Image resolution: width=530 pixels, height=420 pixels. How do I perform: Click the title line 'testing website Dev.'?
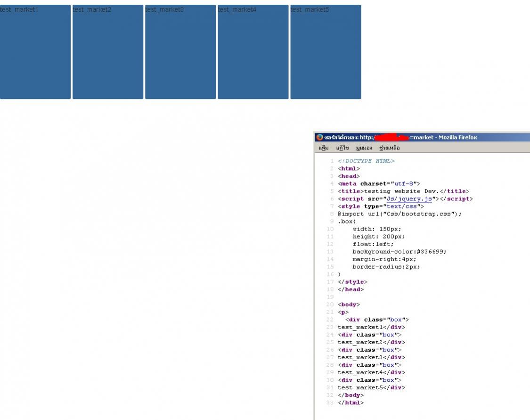[404, 191]
